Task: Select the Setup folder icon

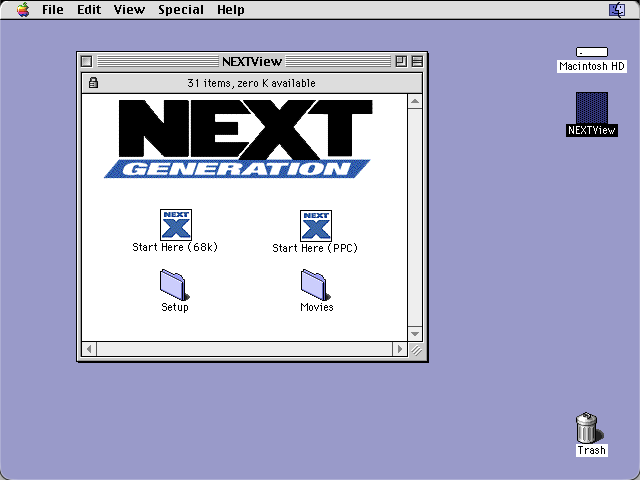Action: [x=175, y=285]
